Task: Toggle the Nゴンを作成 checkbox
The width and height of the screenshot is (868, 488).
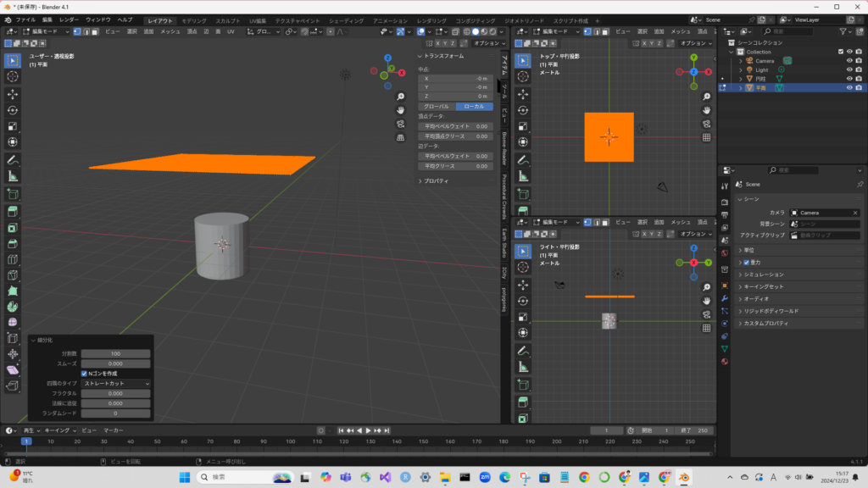Action: (x=85, y=374)
